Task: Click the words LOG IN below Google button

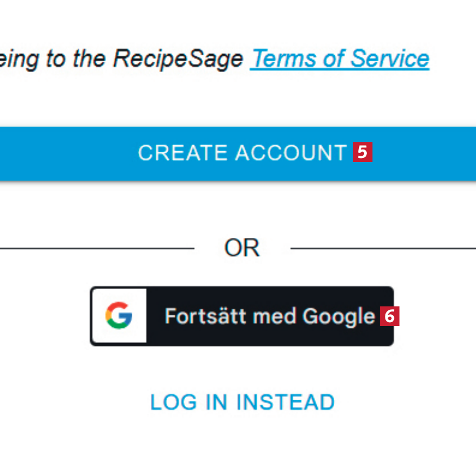Action: pyautogui.click(x=188, y=402)
